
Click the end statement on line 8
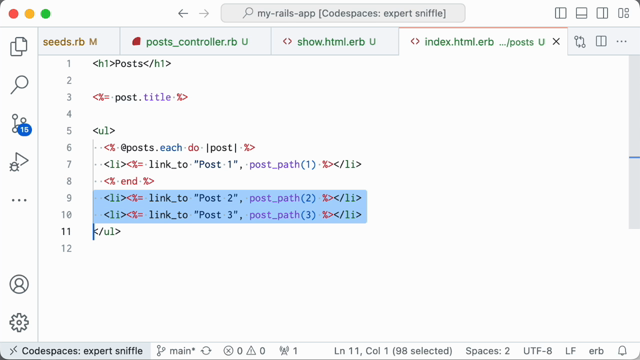[x=129, y=181]
